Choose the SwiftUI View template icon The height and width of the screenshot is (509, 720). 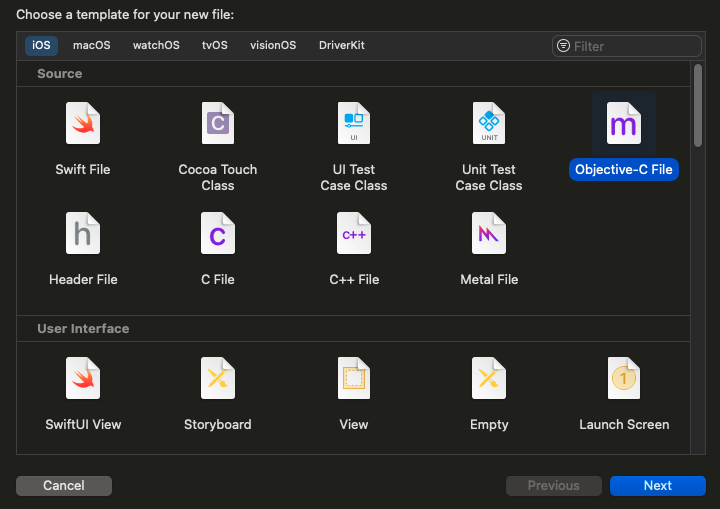[83, 378]
